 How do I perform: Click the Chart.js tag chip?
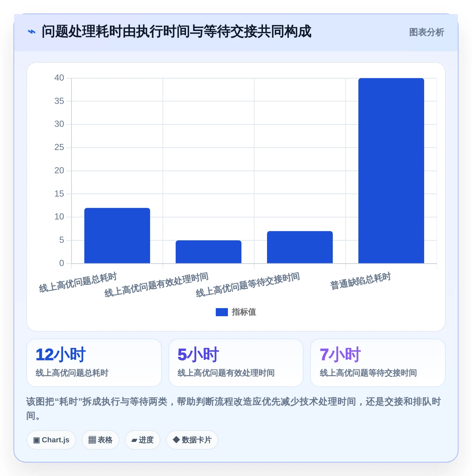coord(51,440)
